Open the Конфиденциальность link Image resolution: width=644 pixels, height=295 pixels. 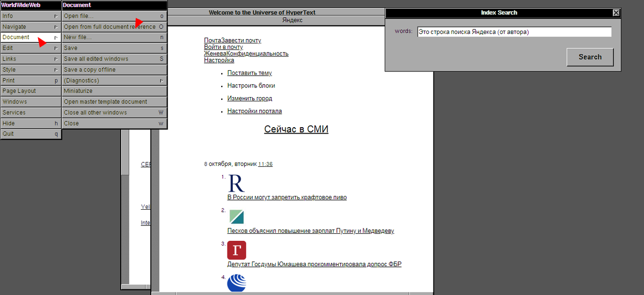[x=258, y=54]
